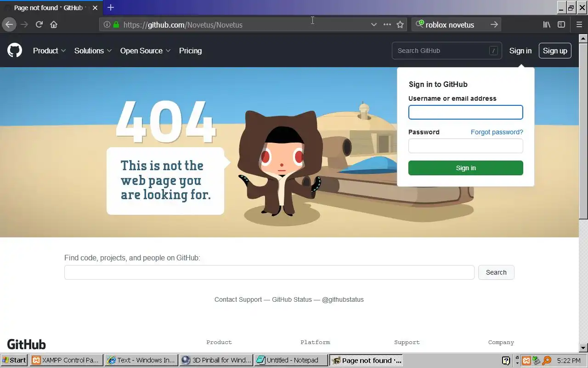This screenshot has width=588, height=368.
Task: Show site information icon in address bar
Action: pyautogui.click(x=107, y=24)
